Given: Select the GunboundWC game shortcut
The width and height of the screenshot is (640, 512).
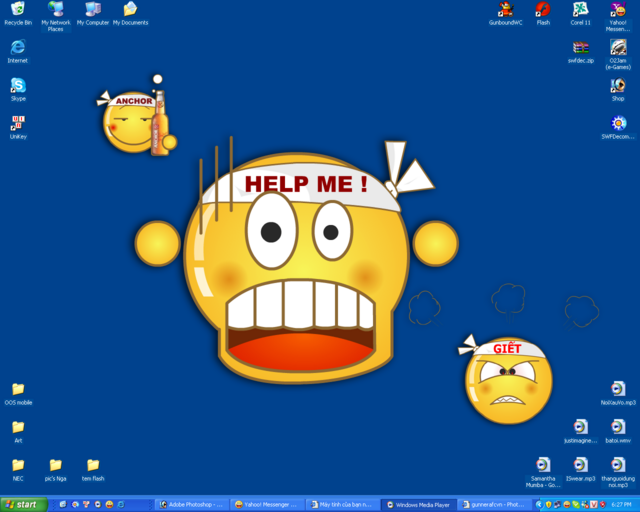Looking at the screenshot, I should (505, 13).
